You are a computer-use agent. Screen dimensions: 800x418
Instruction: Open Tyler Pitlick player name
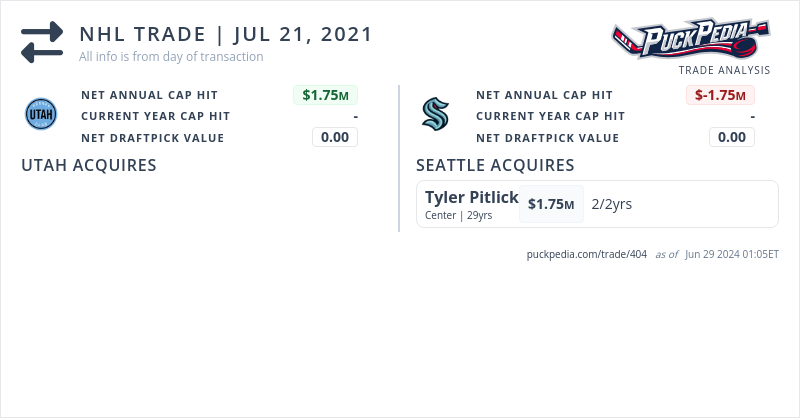coord(472,197)
